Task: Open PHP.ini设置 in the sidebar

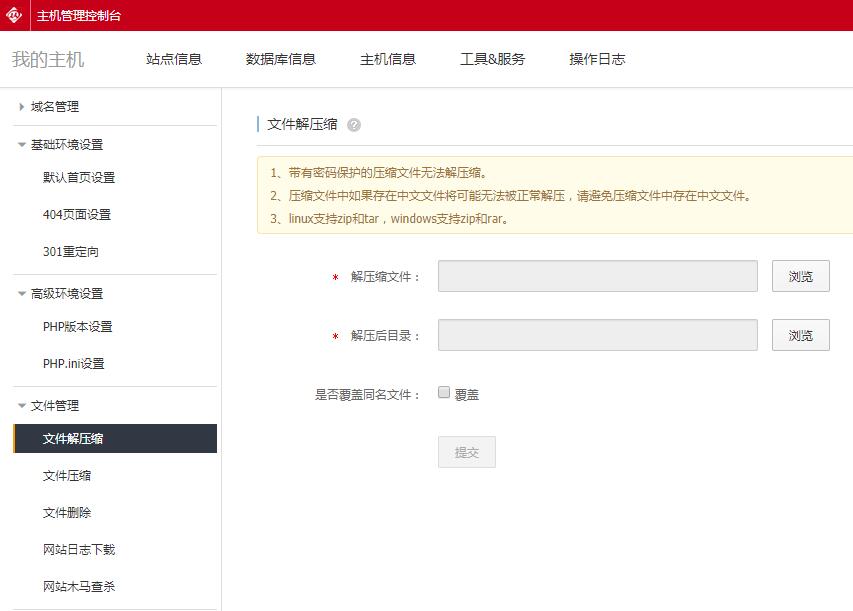Action: [x=73, y=363]
